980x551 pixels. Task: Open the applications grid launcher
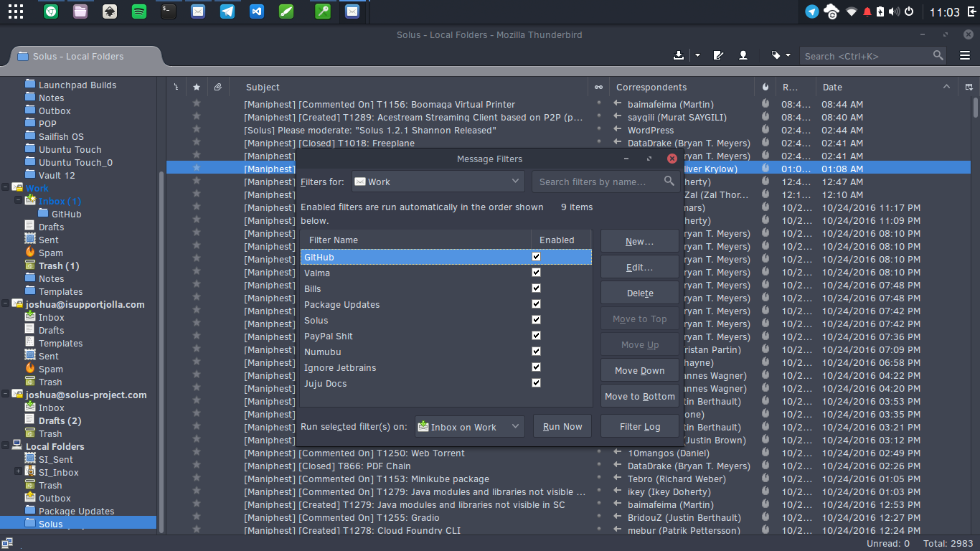(x=16, y=11)
